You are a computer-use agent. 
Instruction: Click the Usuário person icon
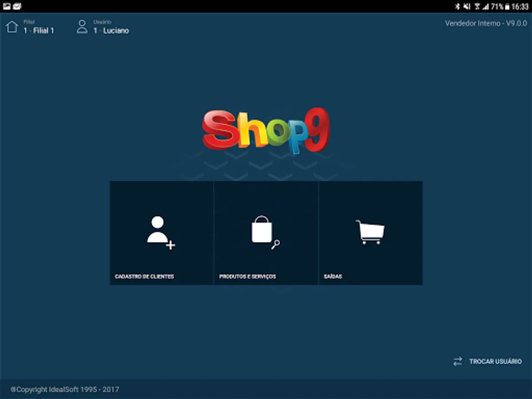82,27
